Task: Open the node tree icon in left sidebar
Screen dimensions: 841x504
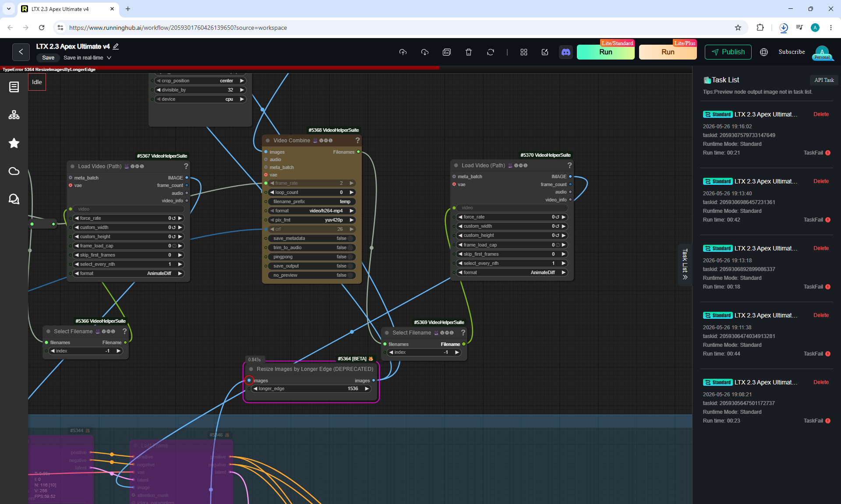Action: click(14, 115)
